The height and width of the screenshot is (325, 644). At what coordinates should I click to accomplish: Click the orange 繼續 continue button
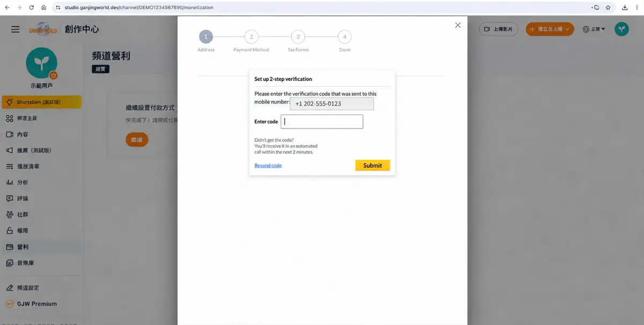coord(137,139)
